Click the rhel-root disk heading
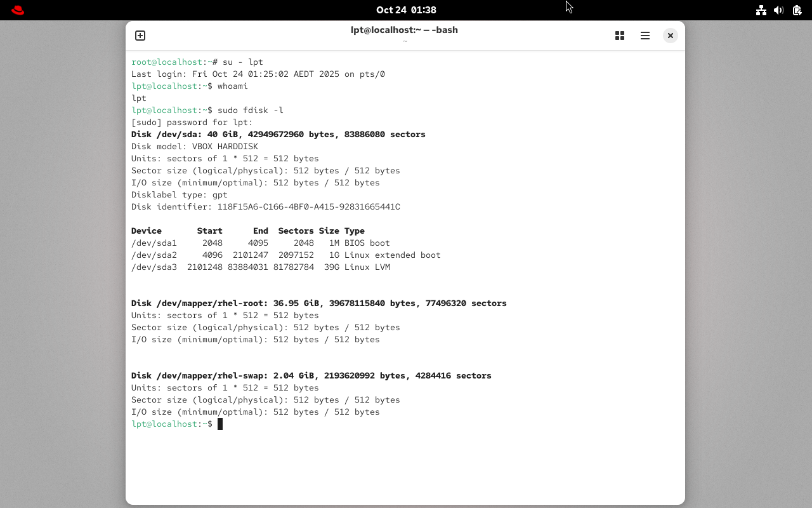This screenshot has height=508, width=812. coord(318,304)
